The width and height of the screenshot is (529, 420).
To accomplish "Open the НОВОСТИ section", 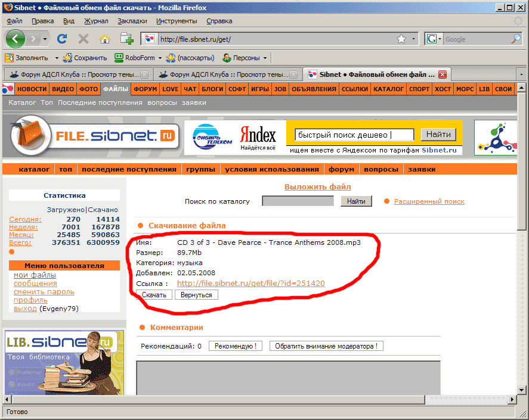I will click(32, 89).
